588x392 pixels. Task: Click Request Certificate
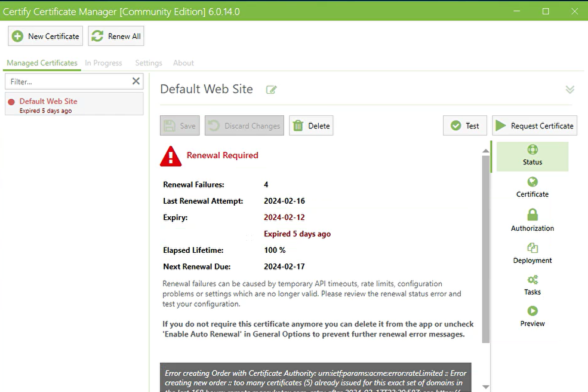[x=534, y=125]
